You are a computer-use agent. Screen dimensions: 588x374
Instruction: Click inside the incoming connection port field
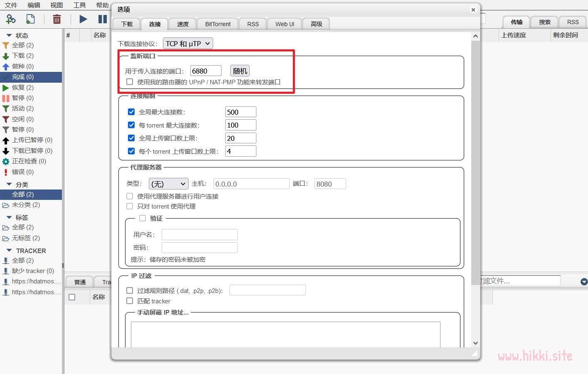coord(205,71)
